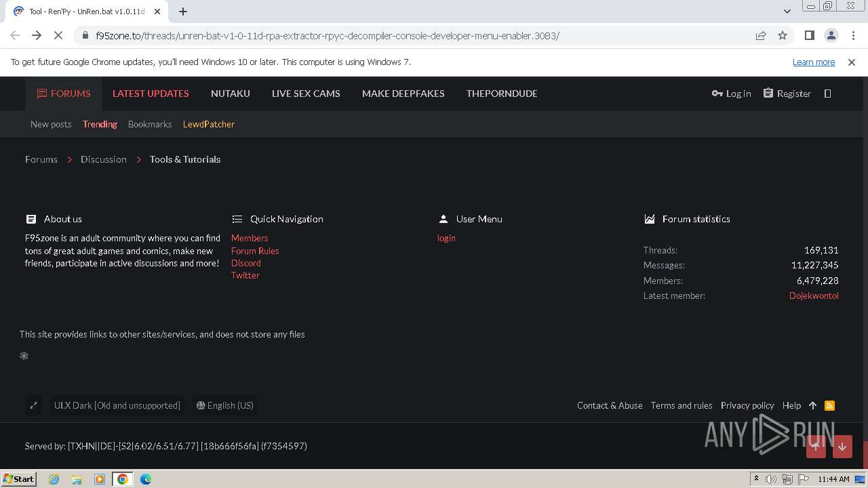Bookmark this page with the star icon
Viewport: 868px width, 488px height.
tap(783, 35)
